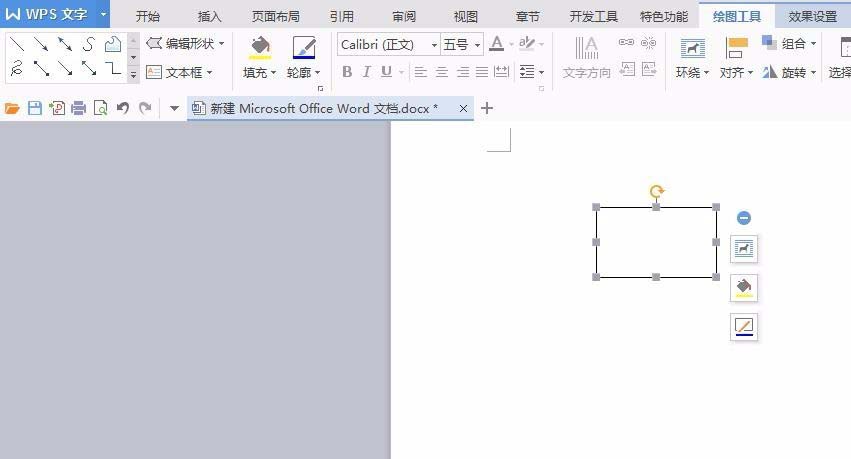Switch to the 页面布局 tab
851x459 pixels.
coord(276,16)
